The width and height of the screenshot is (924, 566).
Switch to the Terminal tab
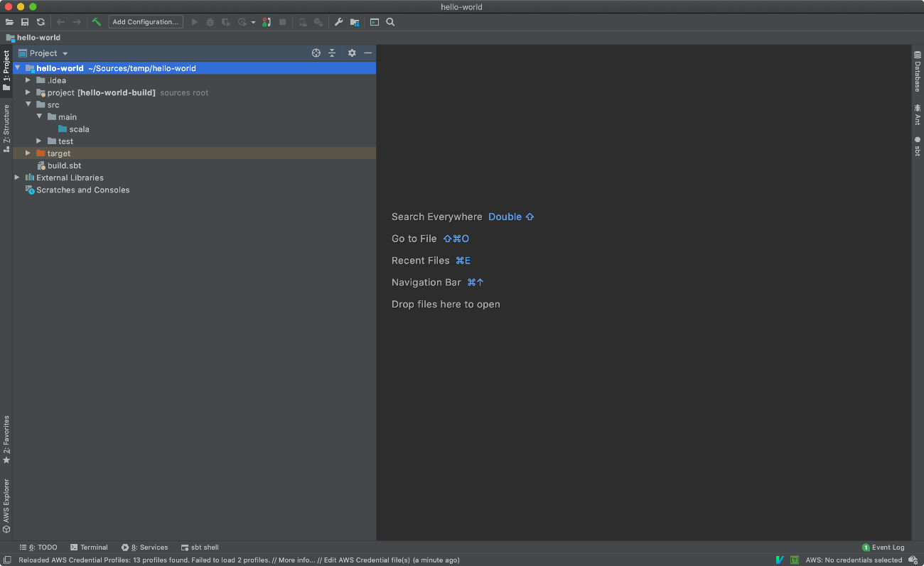pyautogui.click(x=89, y=547)
